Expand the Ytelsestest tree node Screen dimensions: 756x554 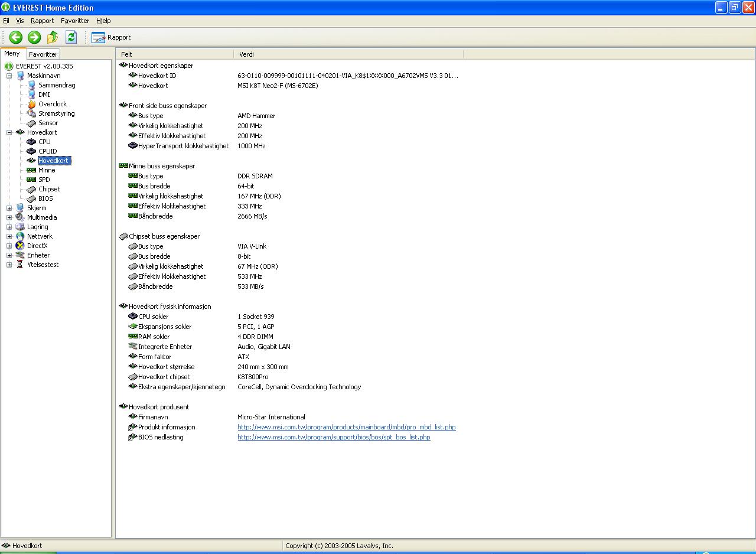9,265
